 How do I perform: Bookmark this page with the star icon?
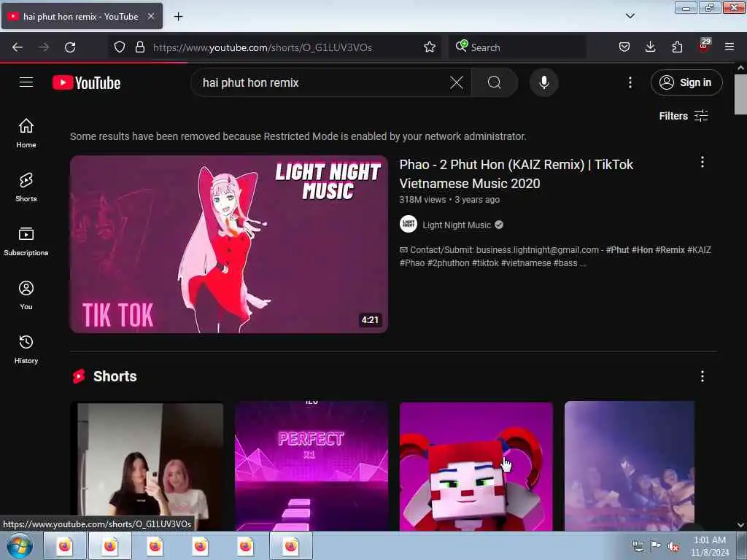tap(430, 47)
